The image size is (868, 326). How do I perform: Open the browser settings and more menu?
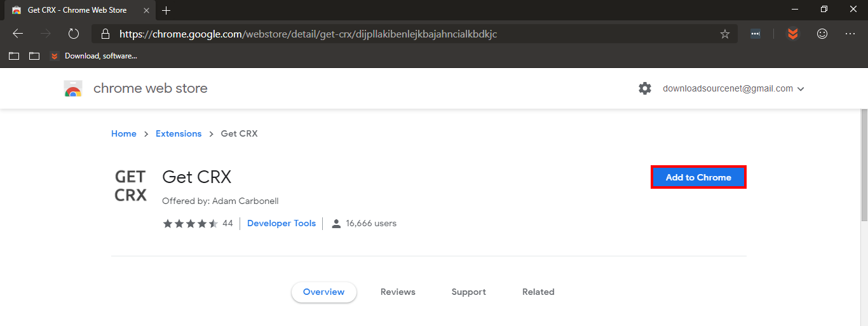pyautogui.click(x=850, y=34)
